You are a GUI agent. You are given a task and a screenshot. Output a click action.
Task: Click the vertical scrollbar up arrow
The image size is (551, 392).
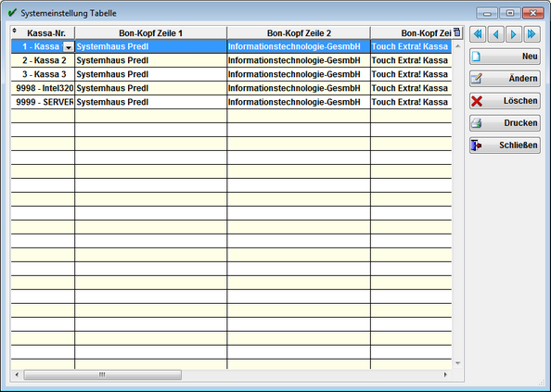click(457, 46)
